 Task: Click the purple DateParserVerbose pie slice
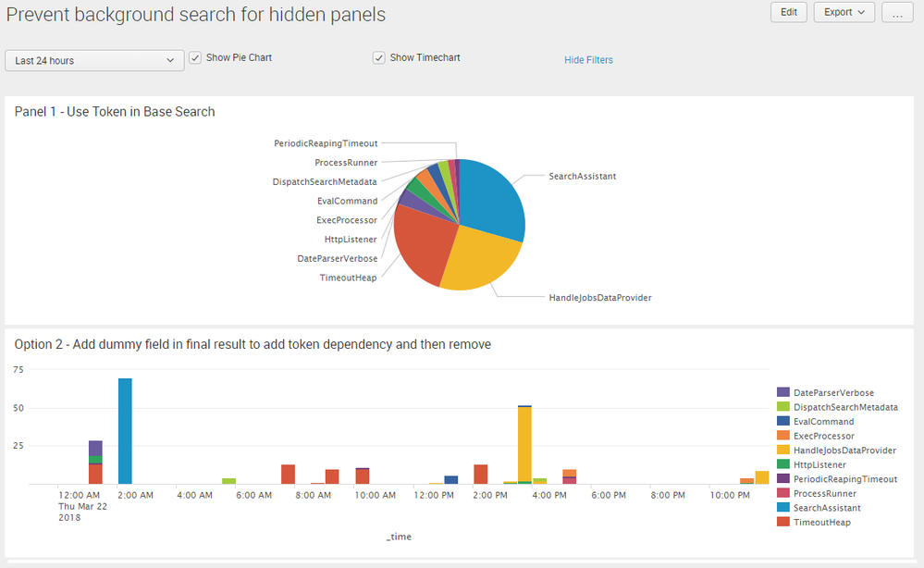pyautogui.click(x=415, y=202)
